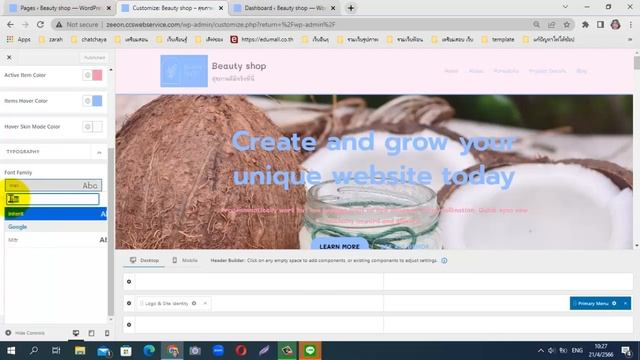Screen dimensions: 640x360
Task: Open the Apps bookmarks shortcut
Action: [18, 40]
